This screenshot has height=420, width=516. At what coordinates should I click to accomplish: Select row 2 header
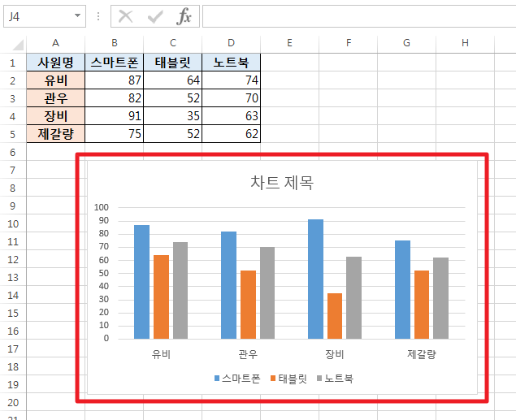13,80
